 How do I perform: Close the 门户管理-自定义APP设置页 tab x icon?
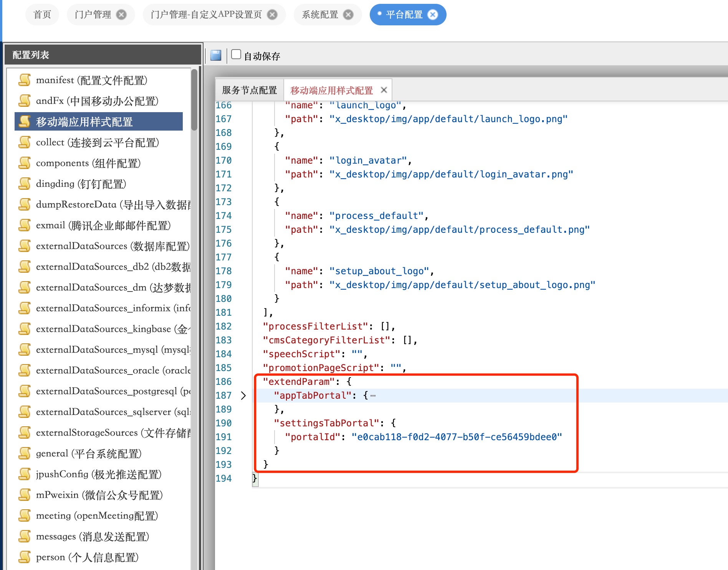(272, 15)
